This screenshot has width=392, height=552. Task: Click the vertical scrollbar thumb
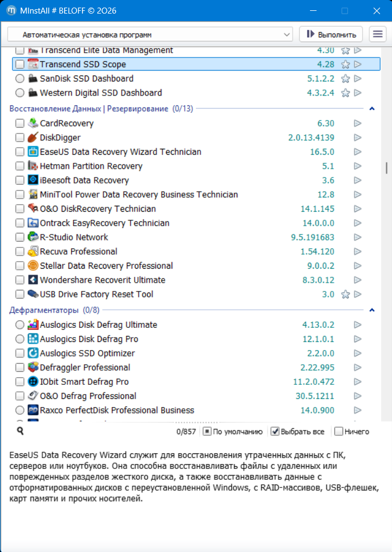[x=387, y=168]
